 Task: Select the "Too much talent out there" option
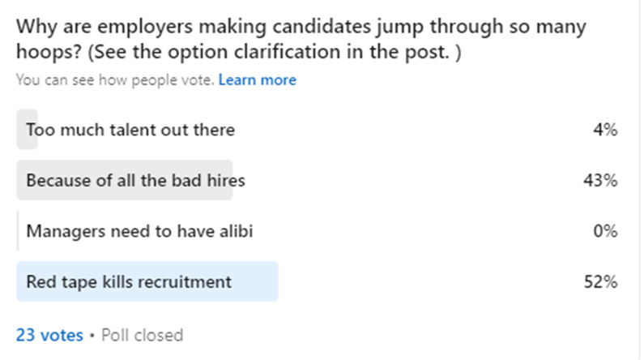tap(130, 129)
